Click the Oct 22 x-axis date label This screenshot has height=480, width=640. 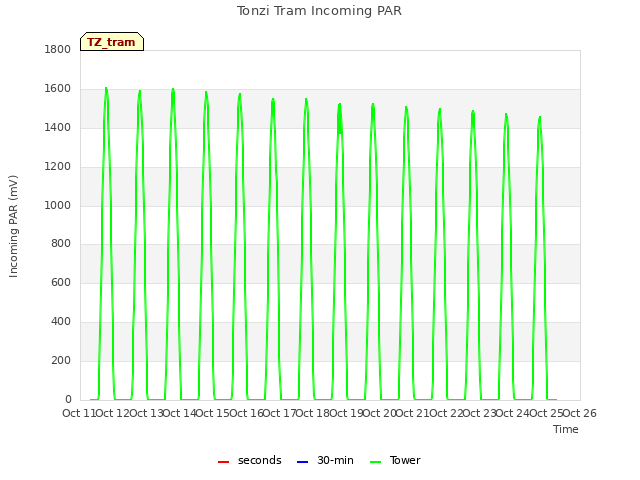(x=446, y=413)
